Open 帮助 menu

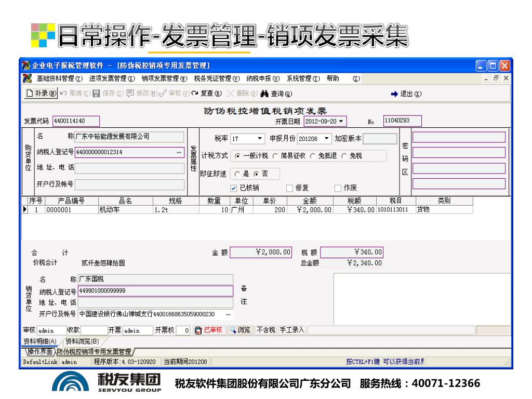click(333, 78)
